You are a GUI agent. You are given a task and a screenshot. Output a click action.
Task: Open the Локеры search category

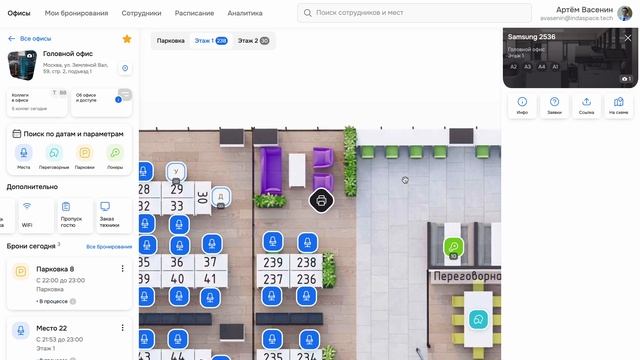[115, 157]
